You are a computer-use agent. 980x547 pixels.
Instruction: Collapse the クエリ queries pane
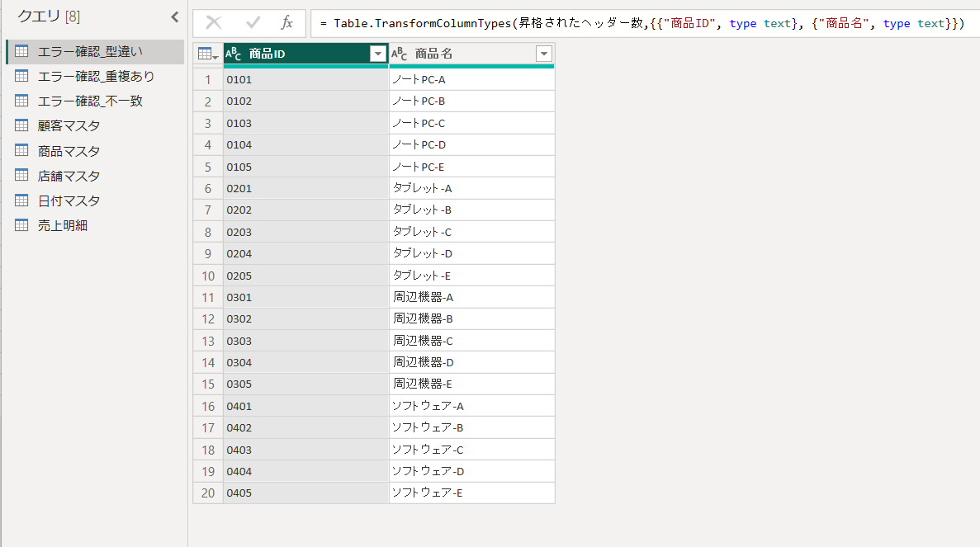pos(175,17)
